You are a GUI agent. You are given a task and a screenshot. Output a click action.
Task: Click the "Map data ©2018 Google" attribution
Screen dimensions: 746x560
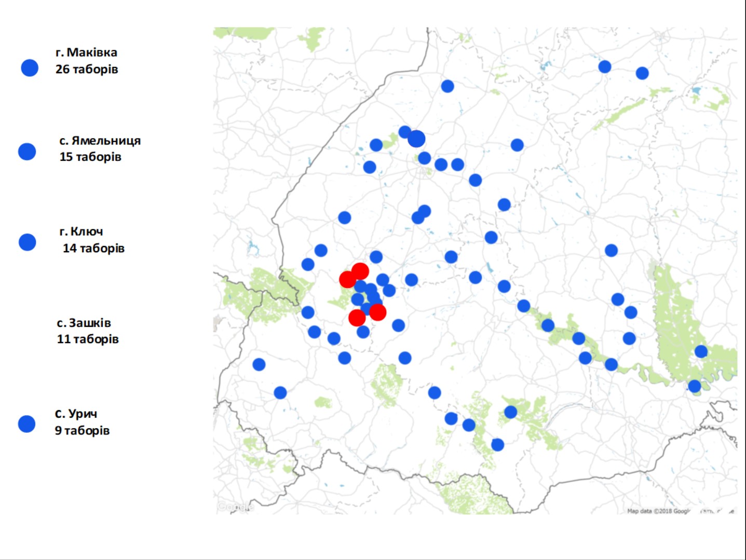pos(659,511)
